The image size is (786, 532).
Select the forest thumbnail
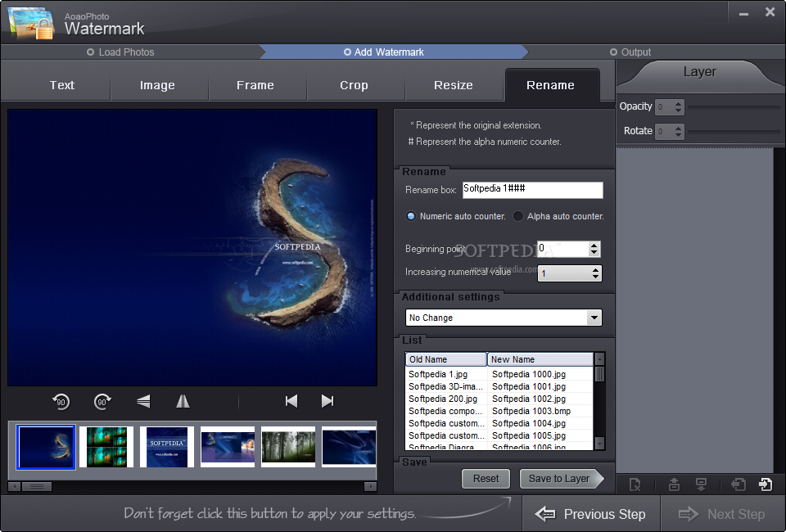pyautogui.click(x=288, y=447)
